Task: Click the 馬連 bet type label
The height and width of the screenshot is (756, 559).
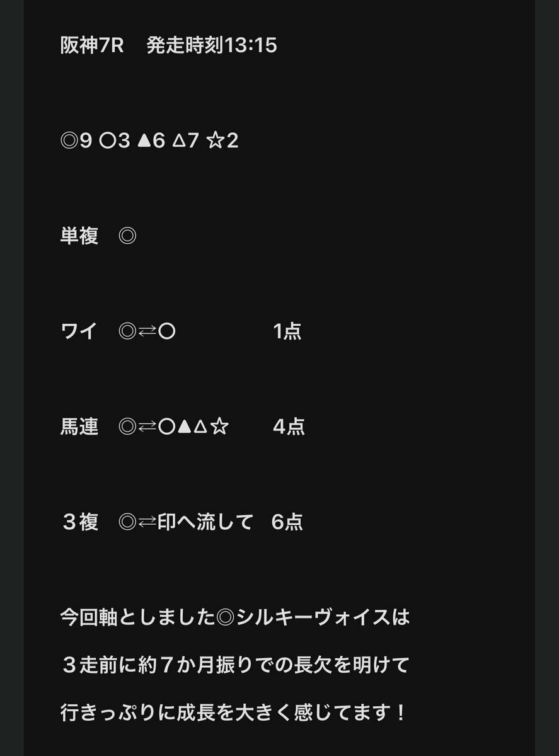Action: [x=79, y=427]
